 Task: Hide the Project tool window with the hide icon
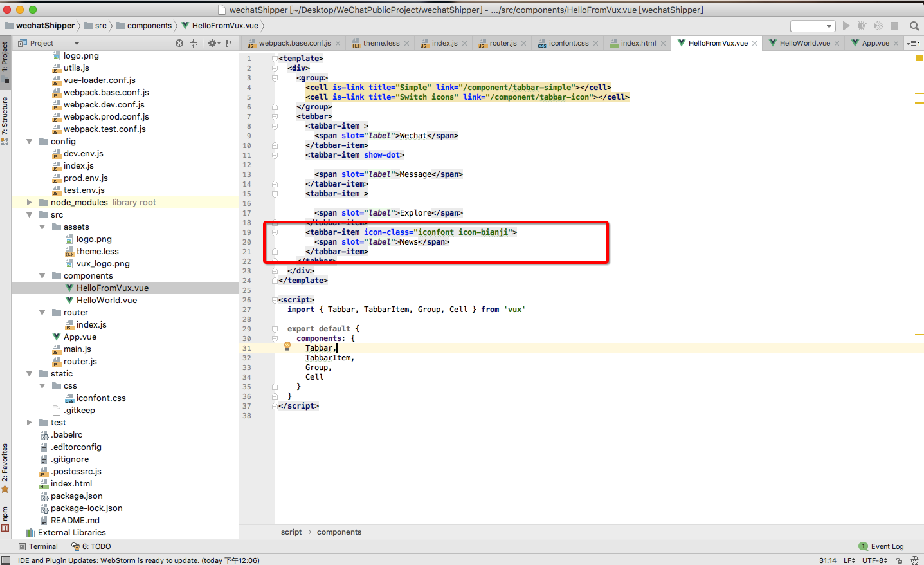coord(230,43)
